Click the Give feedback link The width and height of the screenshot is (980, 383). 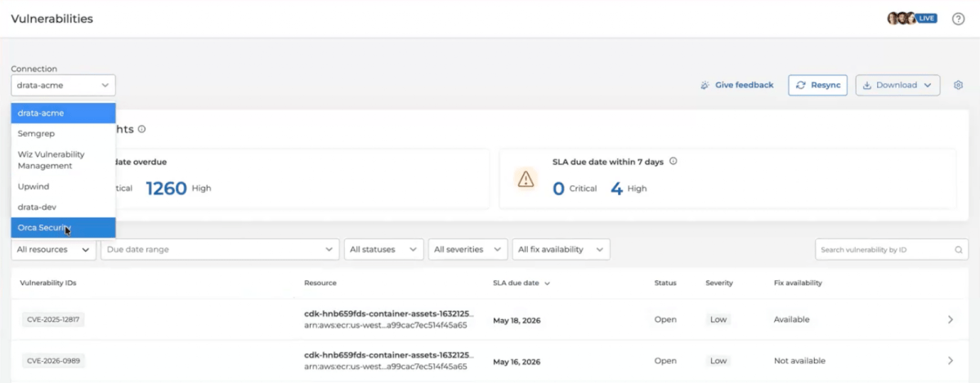pyautogui.click(x=737, y=85)
